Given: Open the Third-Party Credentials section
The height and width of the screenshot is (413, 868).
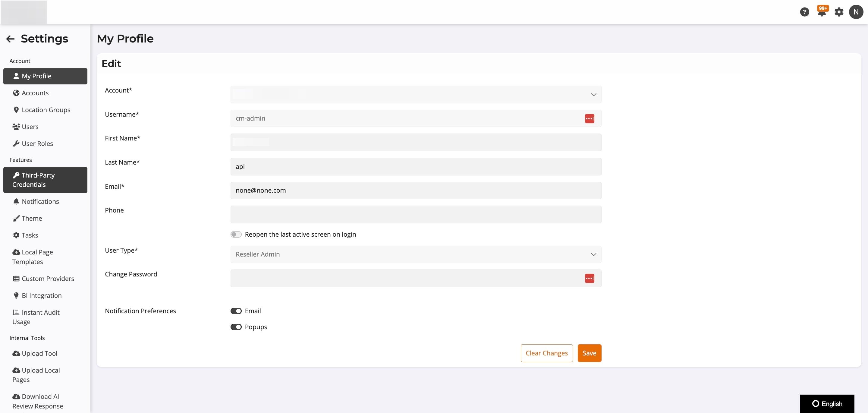Looking at the screenshot, I should click(38, 180).
